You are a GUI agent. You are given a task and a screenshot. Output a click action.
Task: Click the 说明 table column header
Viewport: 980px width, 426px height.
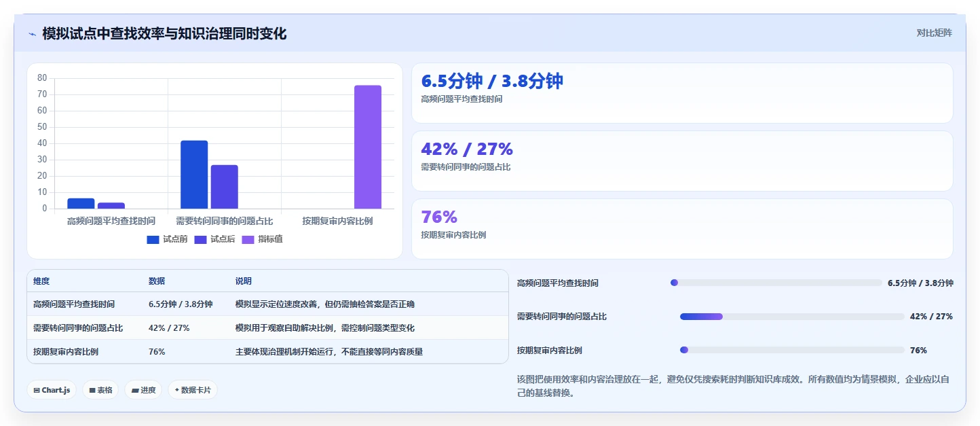click(244, 281)
